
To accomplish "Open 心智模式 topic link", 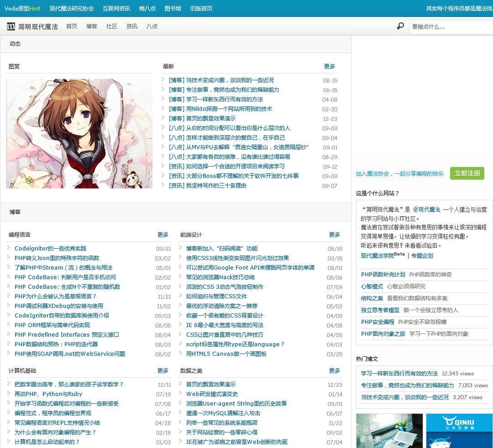I will tap(372, 287).
